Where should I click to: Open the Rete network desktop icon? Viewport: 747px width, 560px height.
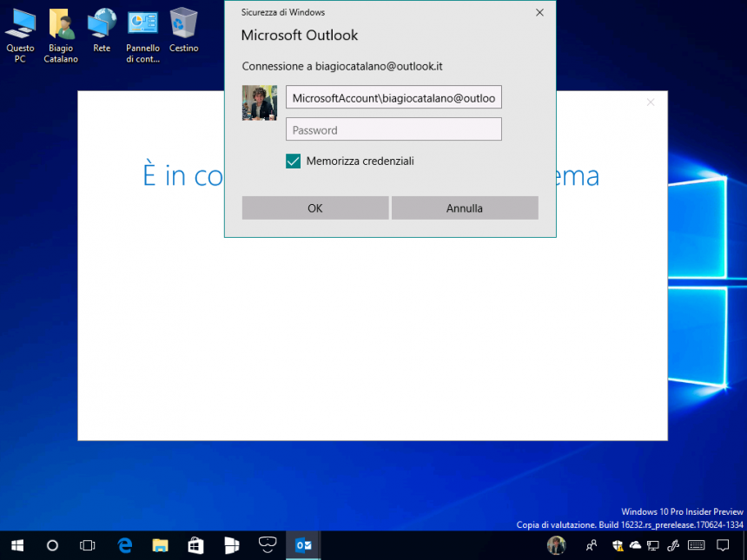(x=102, y=30)
